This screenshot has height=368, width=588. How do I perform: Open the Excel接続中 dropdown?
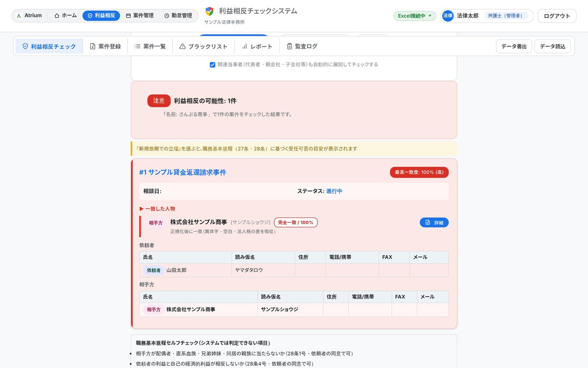415,16
